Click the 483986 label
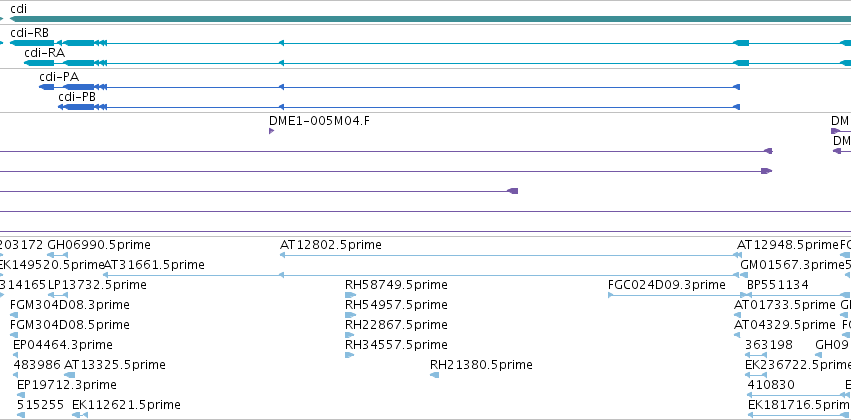 click(x=37, y=365)
